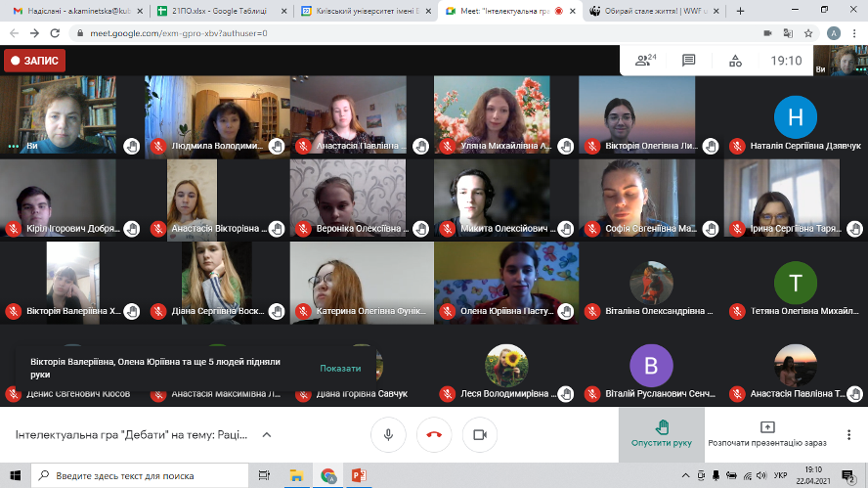Click raised hand icon on Діана Сергіївна tile
Image resolution: width=868 pixels, height=488 pixels.
click(277, 311)
